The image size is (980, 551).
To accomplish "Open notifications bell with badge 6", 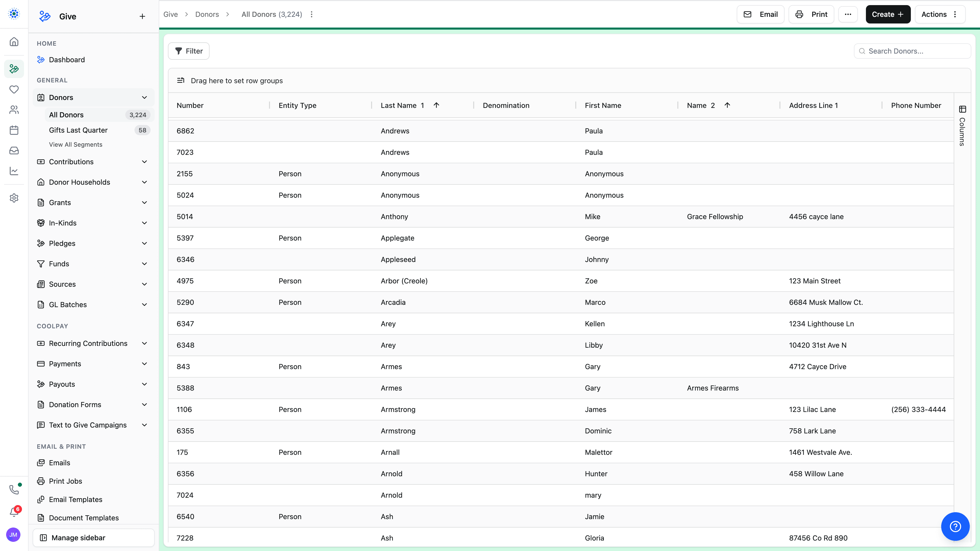I will tap(14, 512).
